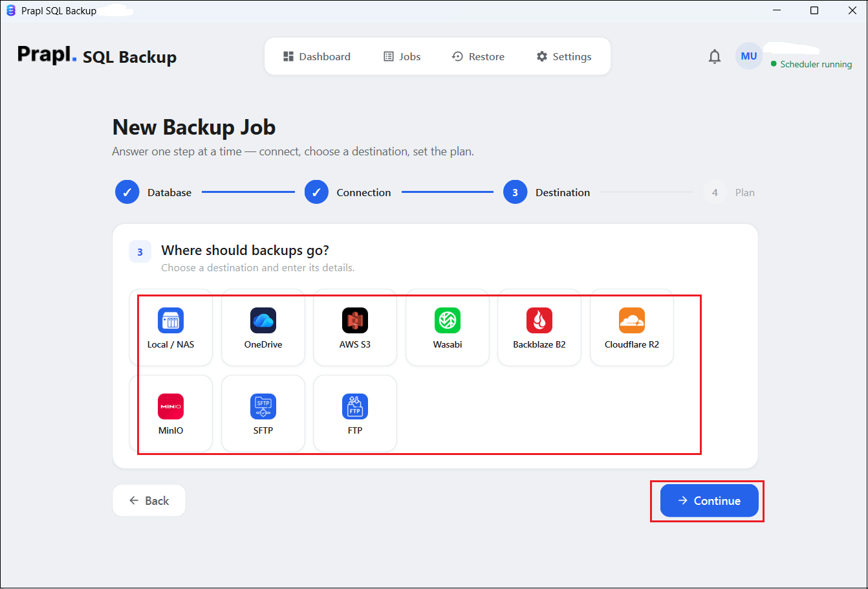Pick the AWS S3 destination
Viewport: 868px width, 589px height.
(x=355, y=328)
